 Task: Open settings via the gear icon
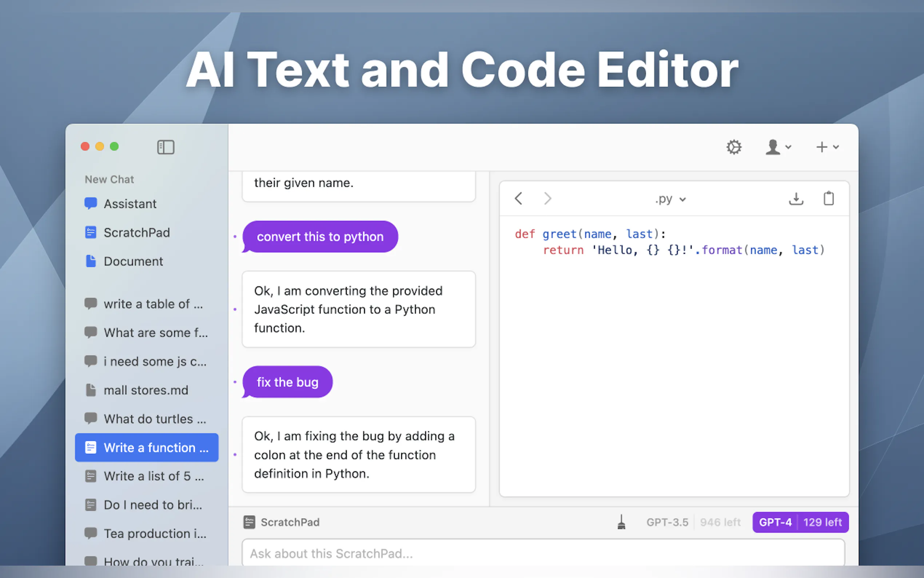pyautogui.click(x=733, y=147)
